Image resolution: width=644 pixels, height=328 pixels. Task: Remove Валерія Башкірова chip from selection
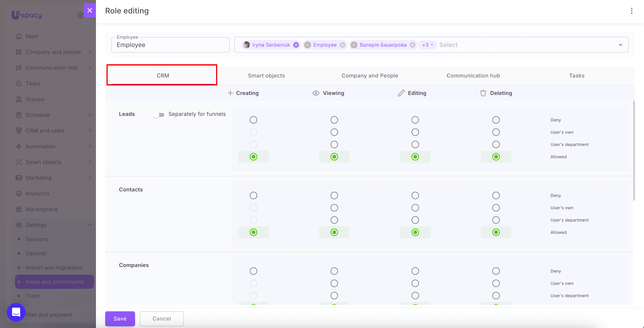pyautogui.click(x=413, y=45)
